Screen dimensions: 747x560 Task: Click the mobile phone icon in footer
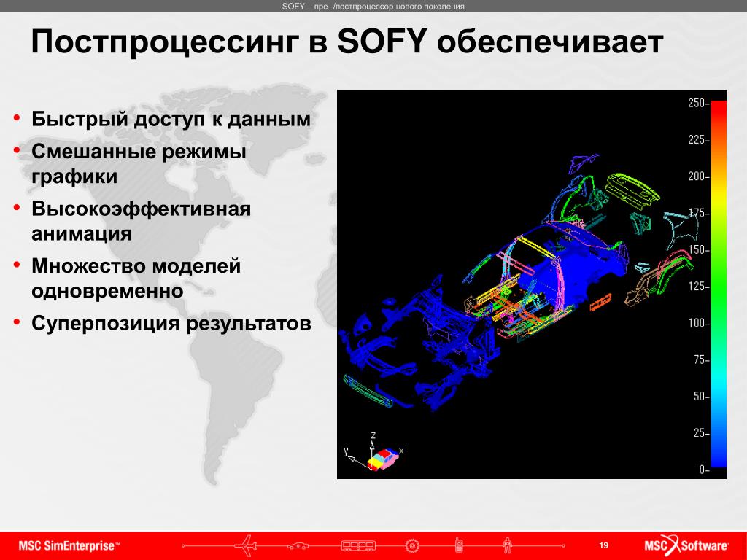tap(459, 545)
